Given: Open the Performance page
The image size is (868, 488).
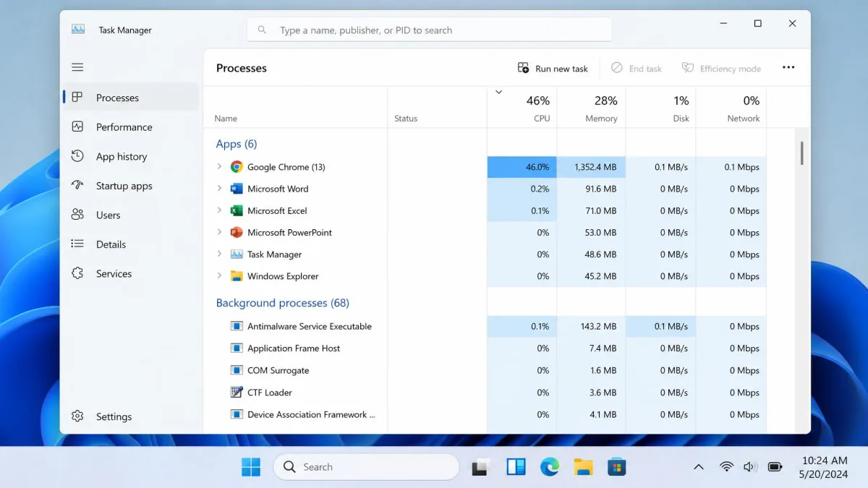Looking at the screenshot, I should pos(130,127).
